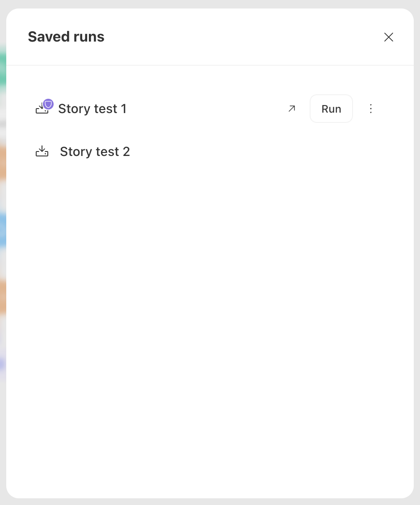Click the empty space between Story test 1 and arrow

(206, 109)
